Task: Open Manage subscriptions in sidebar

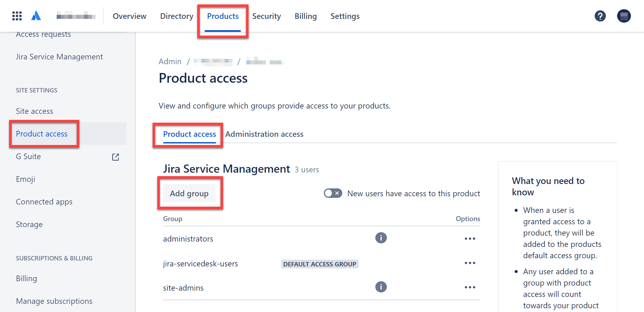Action: tap(54, 301)
